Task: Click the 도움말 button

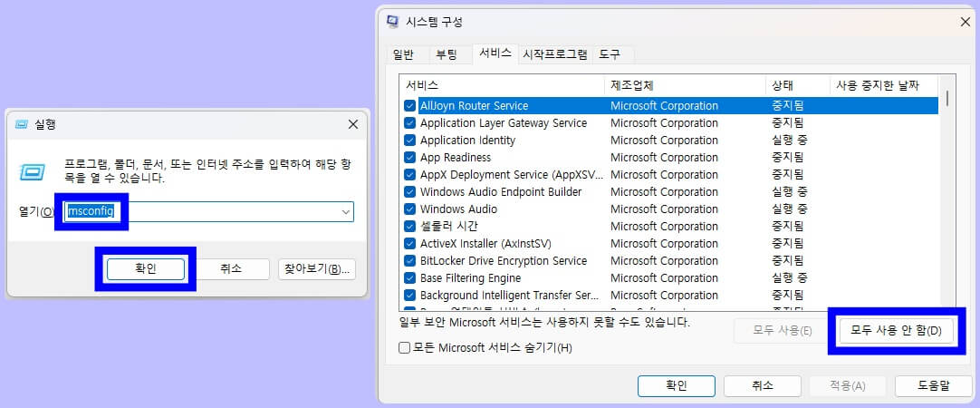Action: tap(934, 386)
